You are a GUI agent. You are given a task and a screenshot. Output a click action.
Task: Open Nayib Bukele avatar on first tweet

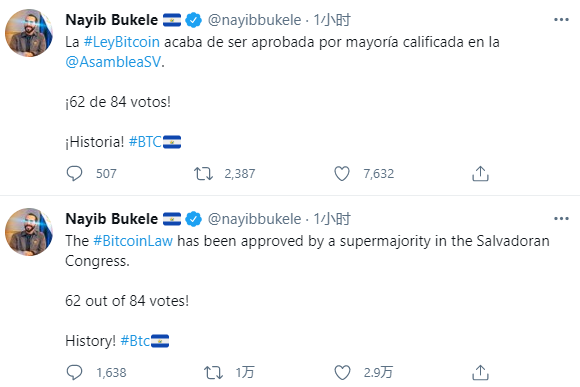(29, 33)
